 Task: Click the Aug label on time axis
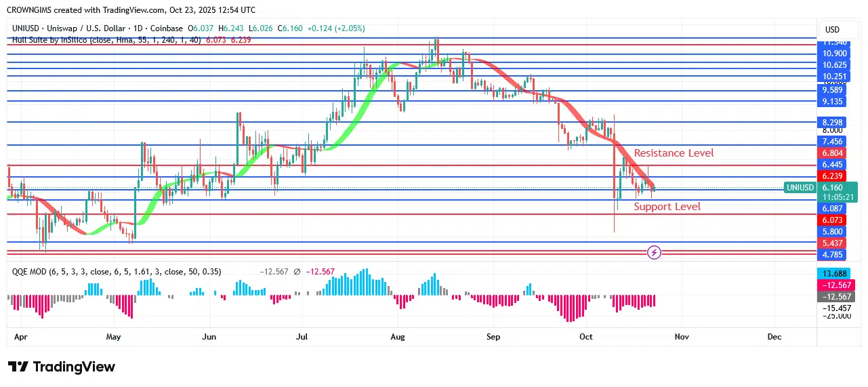[x=398, y=336]
